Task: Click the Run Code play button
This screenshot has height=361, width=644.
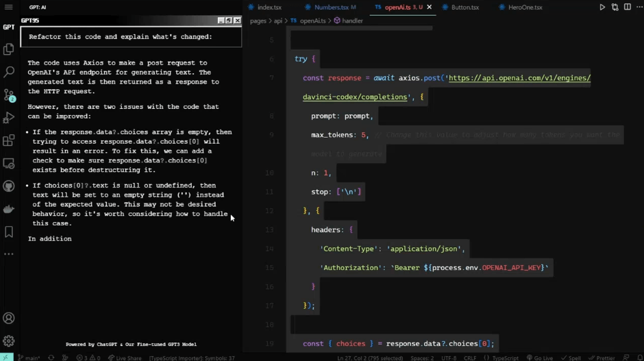Action: point(602,8)
